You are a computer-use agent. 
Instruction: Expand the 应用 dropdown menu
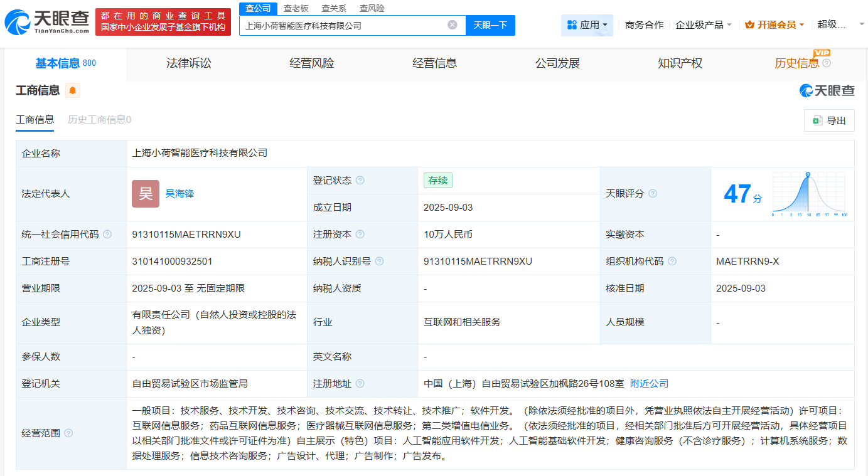(587, 24)
